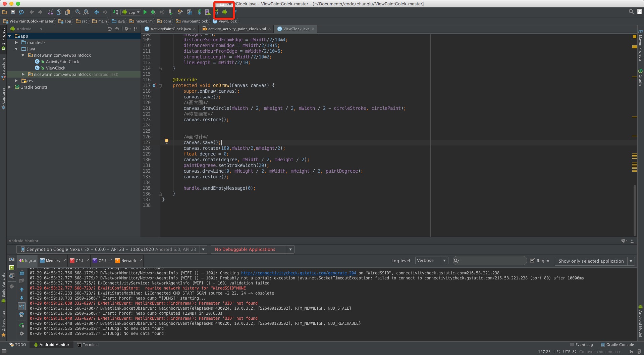Open SDK Manager from the toolbar
Screen dimensions: 644x355
(x=216, y=12)
